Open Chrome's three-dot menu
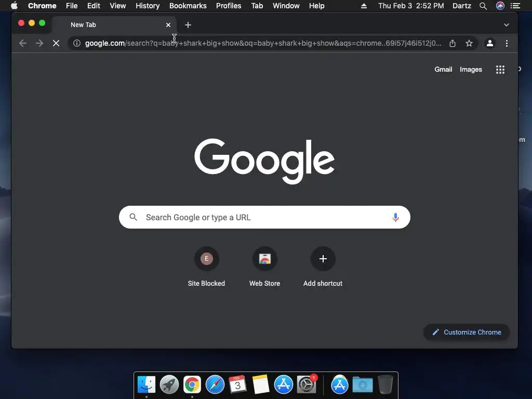532x399 pixels. point(507,44)
